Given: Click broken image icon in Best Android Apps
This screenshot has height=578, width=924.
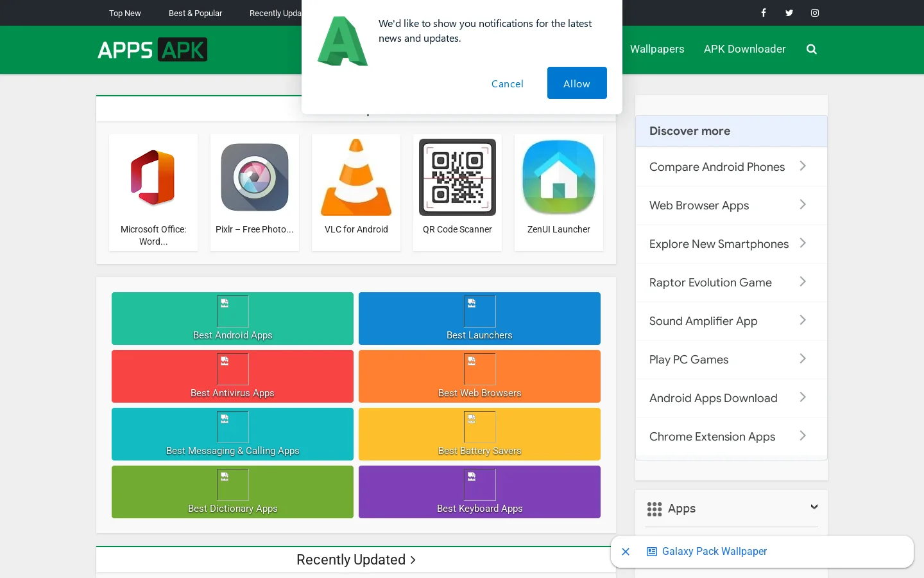Looking at the screenshot, I should [233, 311].
